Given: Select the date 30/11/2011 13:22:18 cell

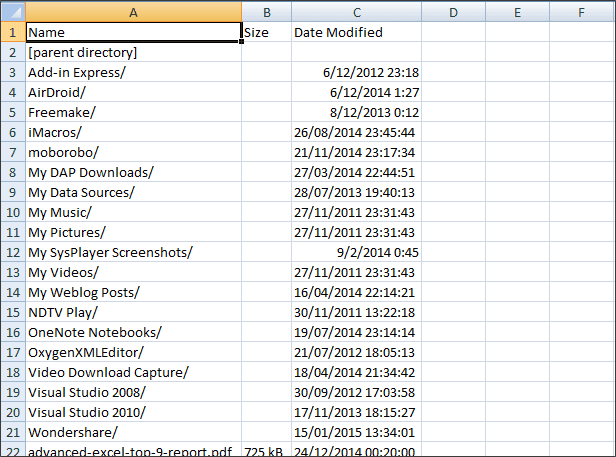Looking at the screenshot, I should [356, 312].
